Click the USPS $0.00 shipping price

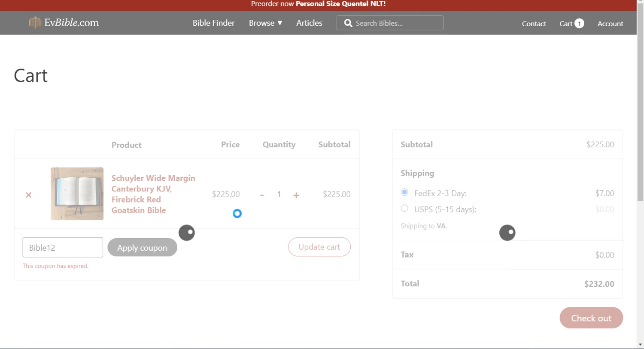coord(605,209)
